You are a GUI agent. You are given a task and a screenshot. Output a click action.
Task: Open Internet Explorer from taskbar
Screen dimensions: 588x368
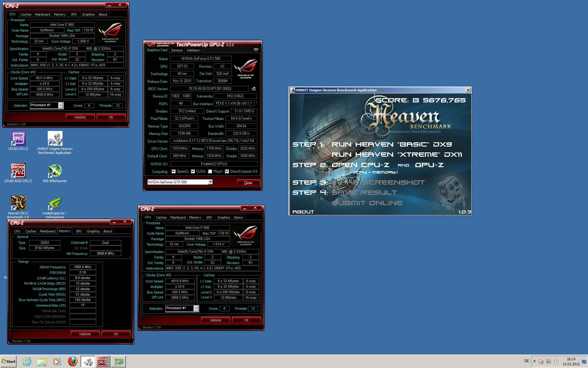pyautogui.click(x=27, y=362)
